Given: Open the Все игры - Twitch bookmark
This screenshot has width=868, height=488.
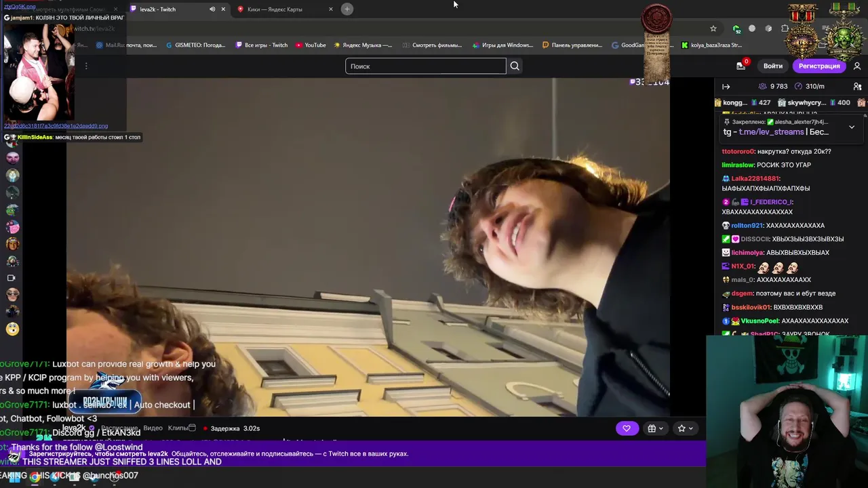Looking at the screenshot, I should pos(261,45).
